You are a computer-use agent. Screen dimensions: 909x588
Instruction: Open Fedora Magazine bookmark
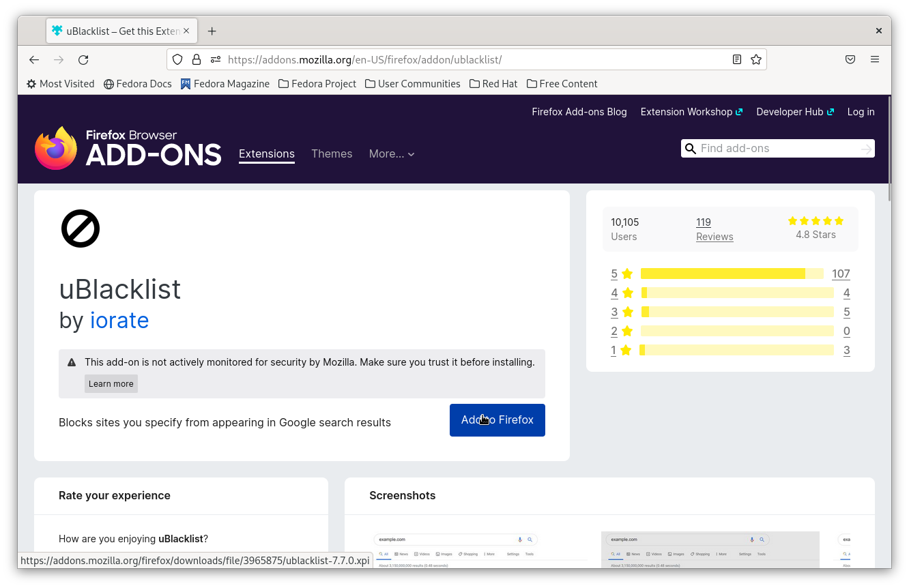(225, 84)
